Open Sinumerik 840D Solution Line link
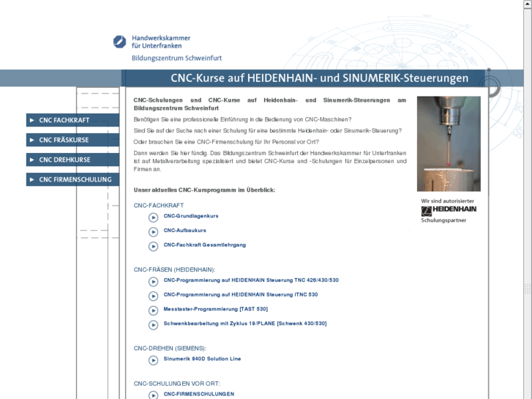 202,359
